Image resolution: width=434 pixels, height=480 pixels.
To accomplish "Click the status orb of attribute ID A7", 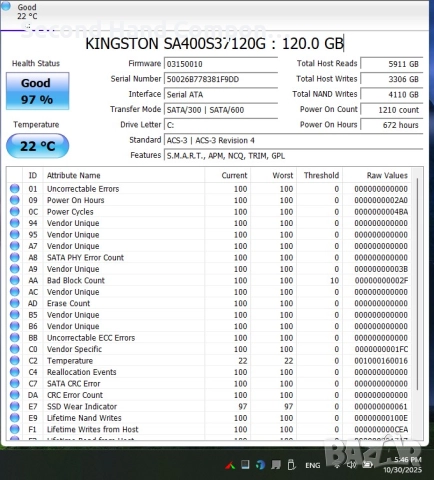I will tap(15, 246).
